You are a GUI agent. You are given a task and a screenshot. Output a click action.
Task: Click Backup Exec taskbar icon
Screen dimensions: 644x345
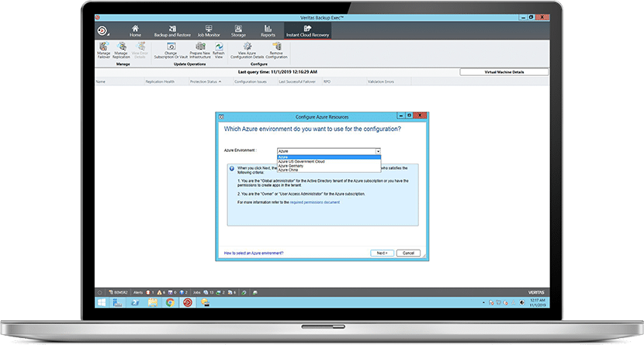pos(188,302)
